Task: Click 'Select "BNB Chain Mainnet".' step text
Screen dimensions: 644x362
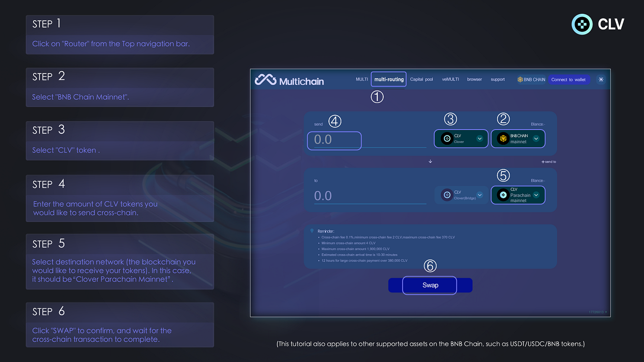Action: (80, 97)
